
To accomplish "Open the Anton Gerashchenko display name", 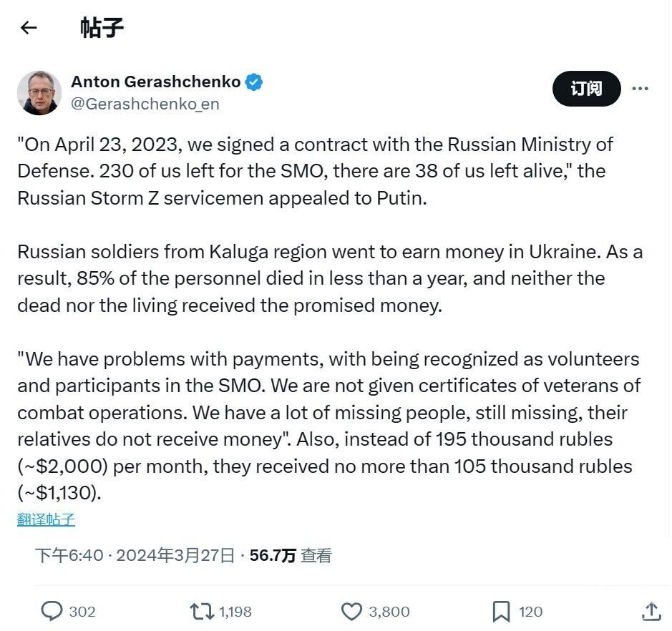I will point(155,82).
